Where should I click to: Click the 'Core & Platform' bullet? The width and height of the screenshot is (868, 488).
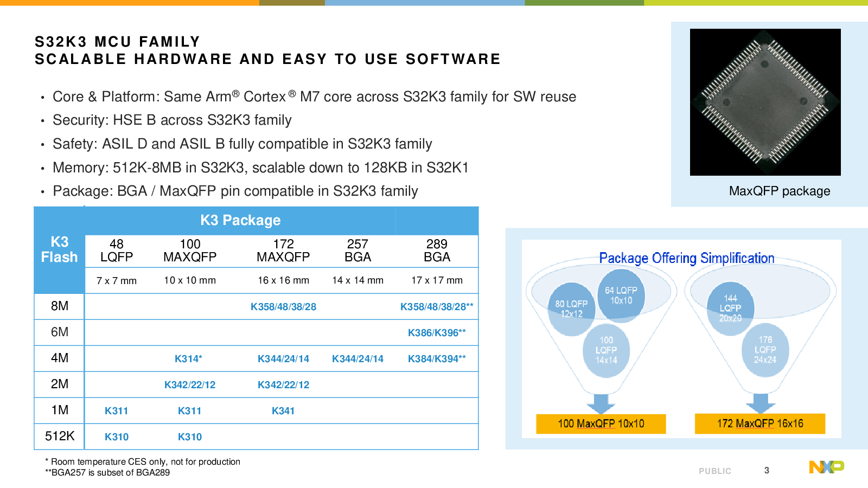[x=315, y=97]
